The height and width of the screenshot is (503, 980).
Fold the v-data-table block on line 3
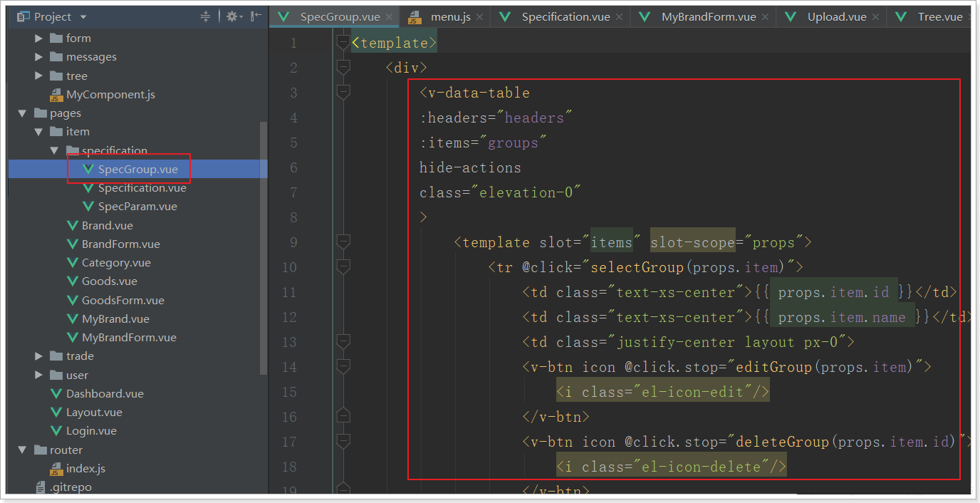[x=343, y=92]
